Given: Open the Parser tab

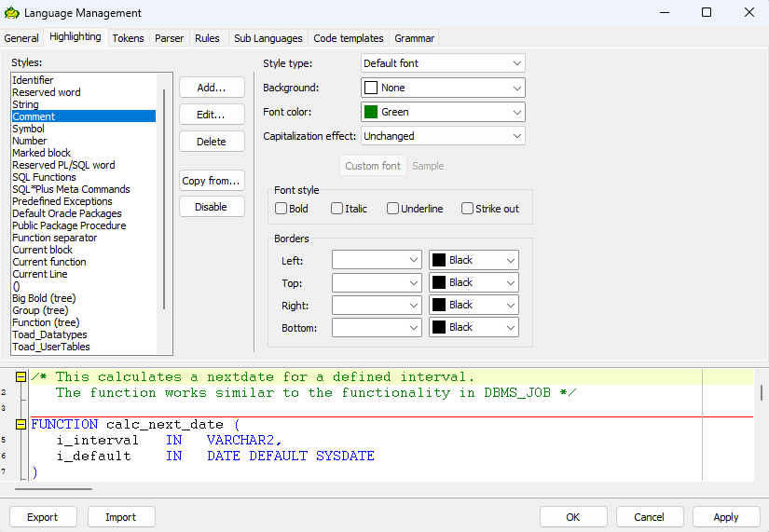Looking at the screenshot, I should click(170, 38).
